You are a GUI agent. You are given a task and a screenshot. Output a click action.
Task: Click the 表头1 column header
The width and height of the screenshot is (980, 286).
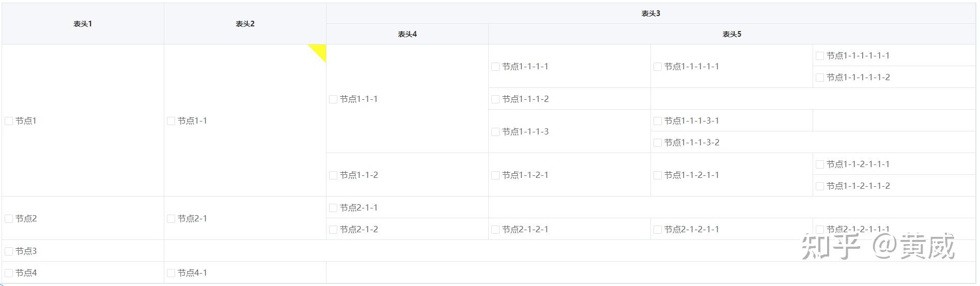83,24
